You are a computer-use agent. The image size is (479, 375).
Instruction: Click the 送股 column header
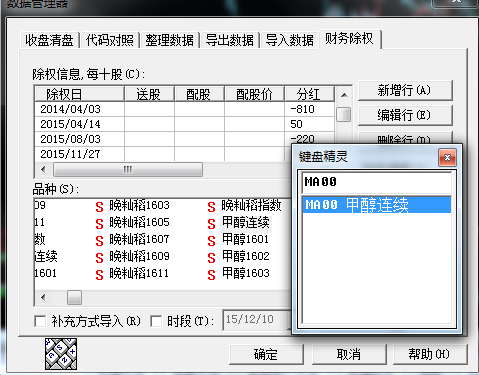click(x=149, y=94)
